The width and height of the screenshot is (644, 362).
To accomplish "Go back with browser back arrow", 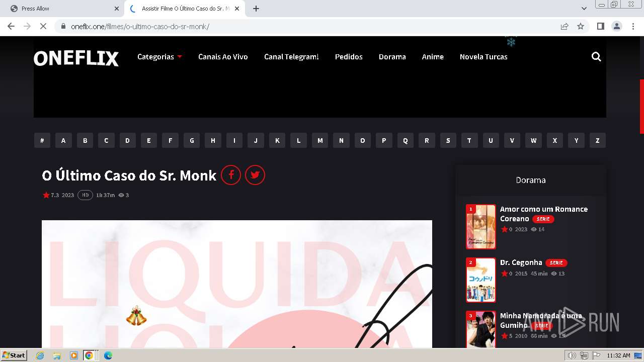I will coord(11,26).
